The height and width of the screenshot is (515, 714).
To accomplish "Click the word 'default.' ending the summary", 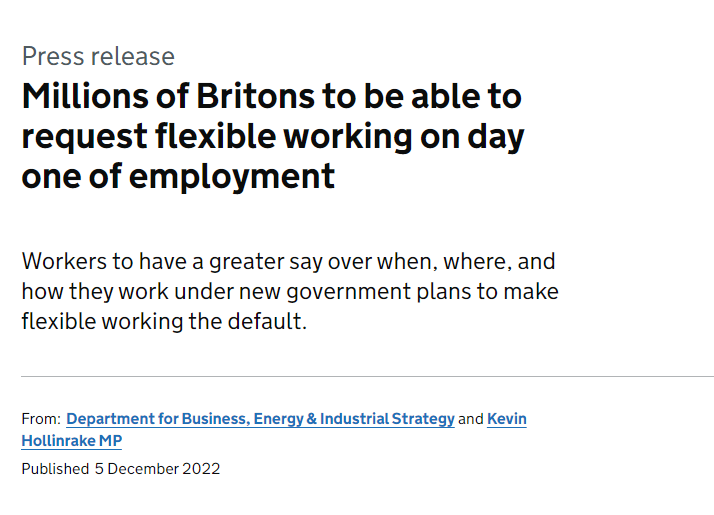I will [x=267, y=321].
